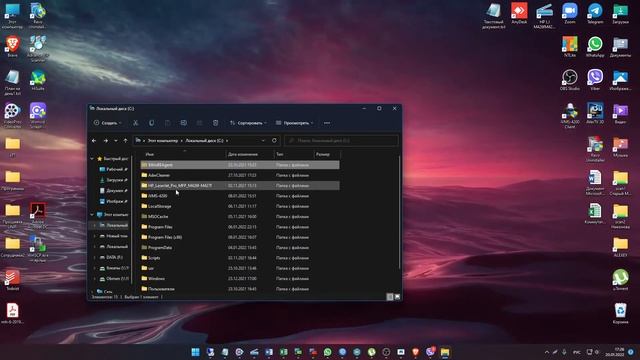Select the Program Files (x86) folder

[240, 237]
